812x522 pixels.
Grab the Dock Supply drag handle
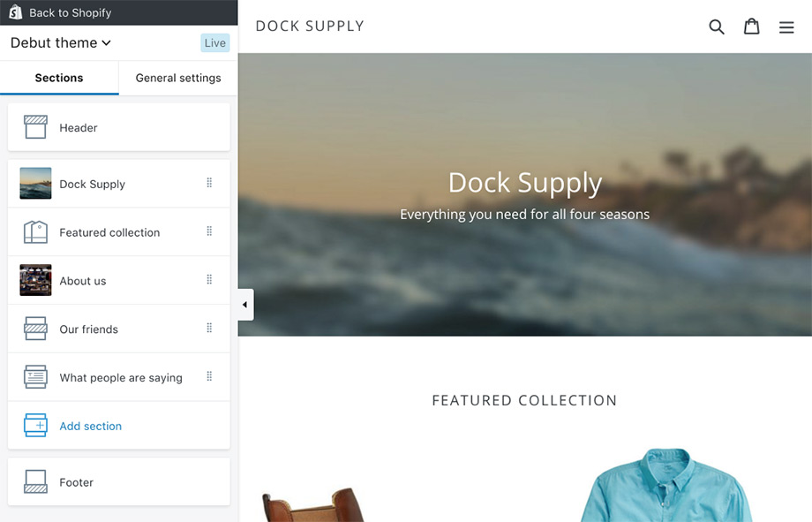(209, 183)
